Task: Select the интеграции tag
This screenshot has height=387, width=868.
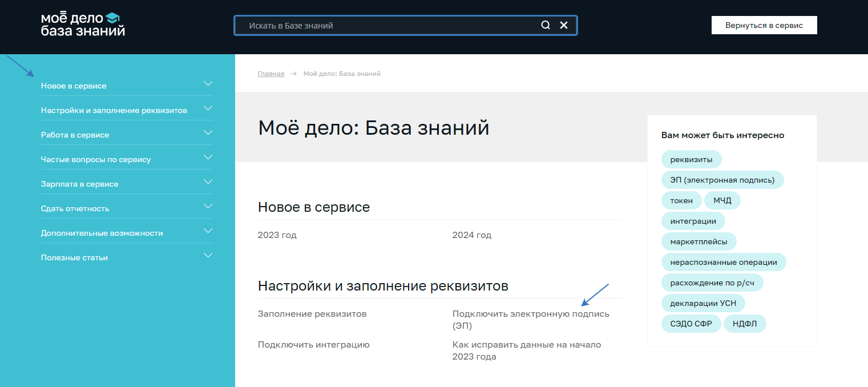Action: [x=693, y=221]
